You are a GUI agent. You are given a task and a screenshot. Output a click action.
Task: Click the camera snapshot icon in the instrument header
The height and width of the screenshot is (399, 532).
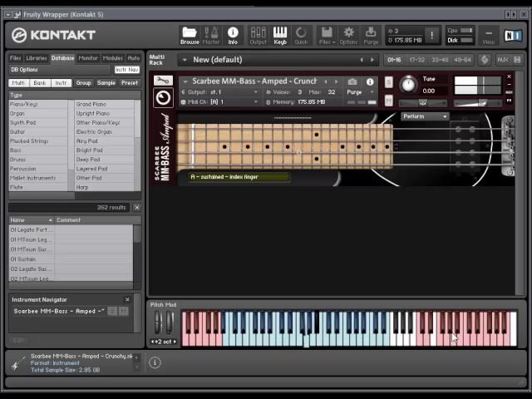click(352, 81)
